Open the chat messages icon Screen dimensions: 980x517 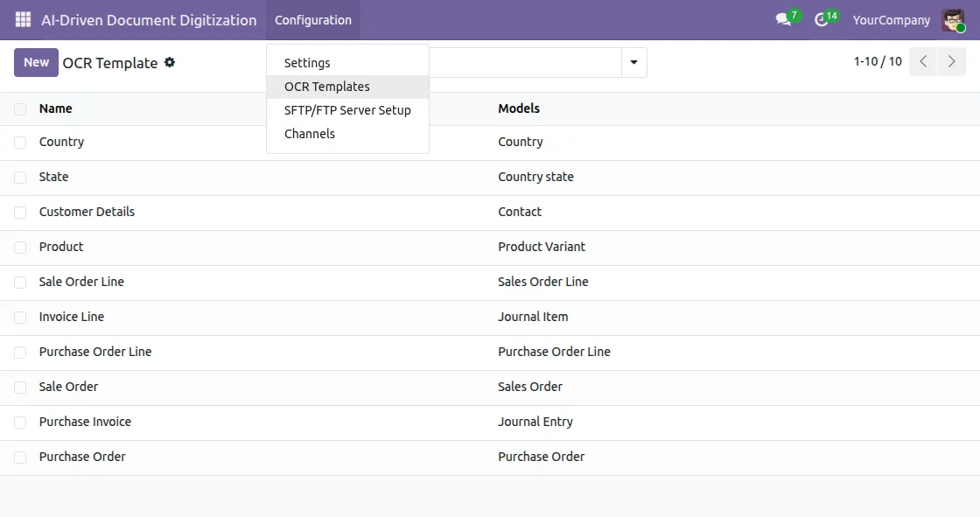pos(784,20)
